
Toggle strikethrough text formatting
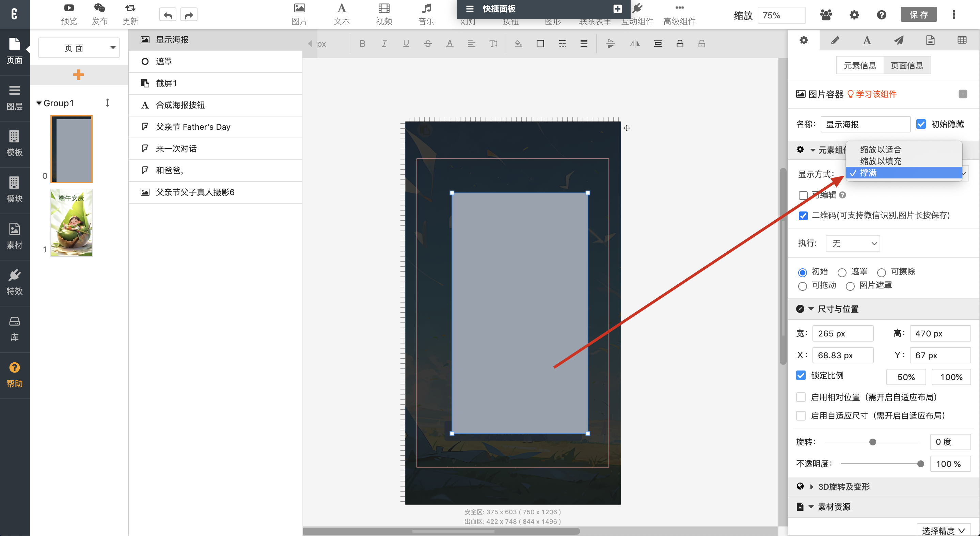pos(428,44)
